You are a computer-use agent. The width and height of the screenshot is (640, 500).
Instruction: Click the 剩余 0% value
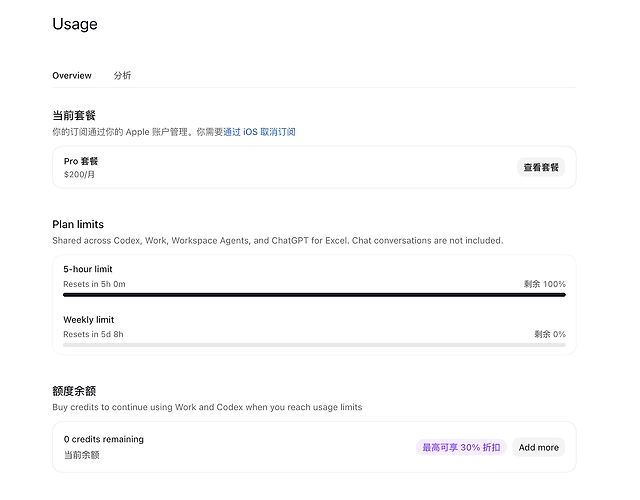coord(550,334)
